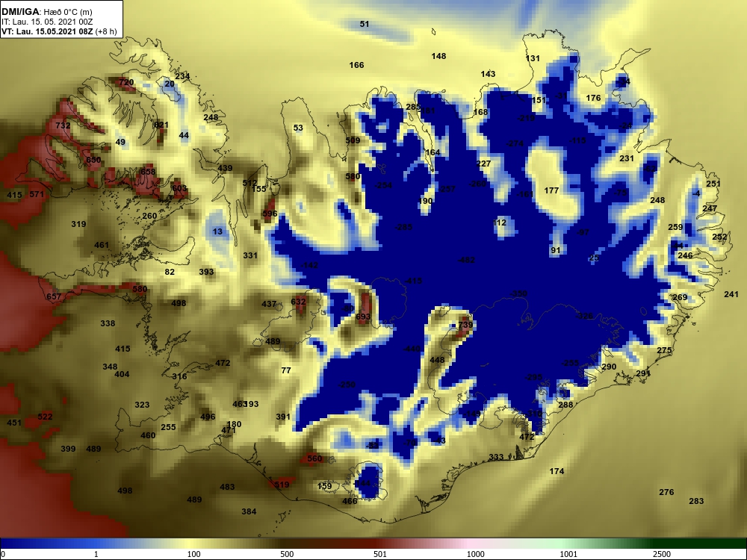
Task: Click the map value '131'
Action: click(x=533, y=58)
